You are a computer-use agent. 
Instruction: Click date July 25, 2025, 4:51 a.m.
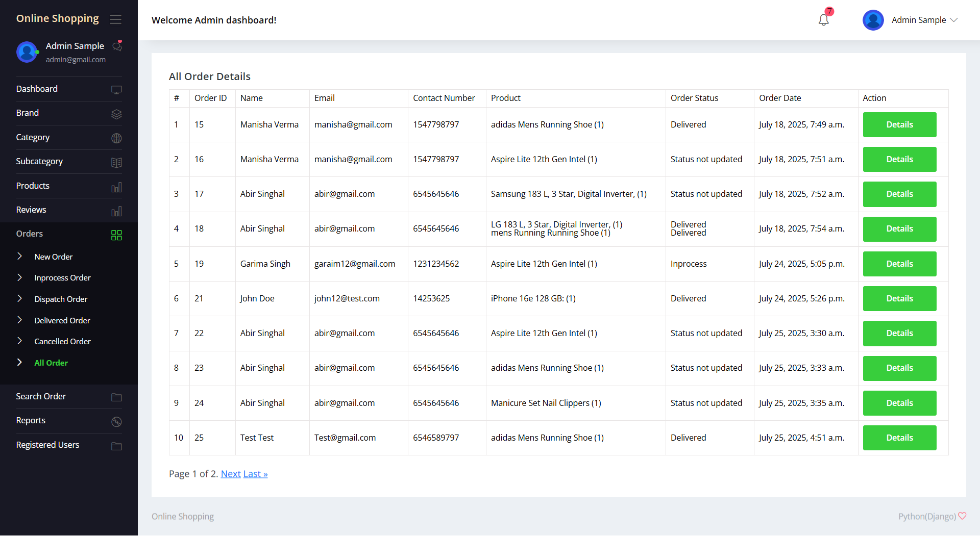coord(801,438)
